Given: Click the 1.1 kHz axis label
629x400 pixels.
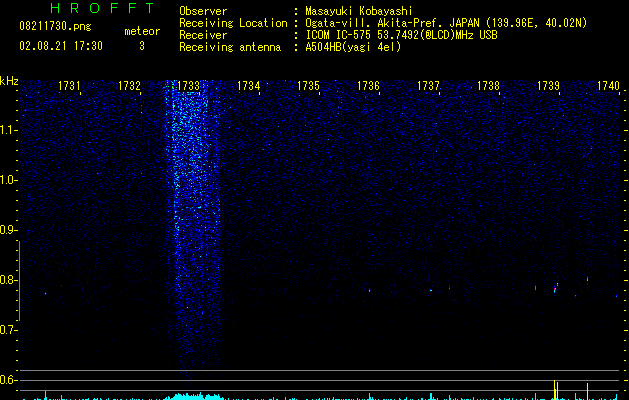Looking at the screenshot, I should click(x=8, y=130).
